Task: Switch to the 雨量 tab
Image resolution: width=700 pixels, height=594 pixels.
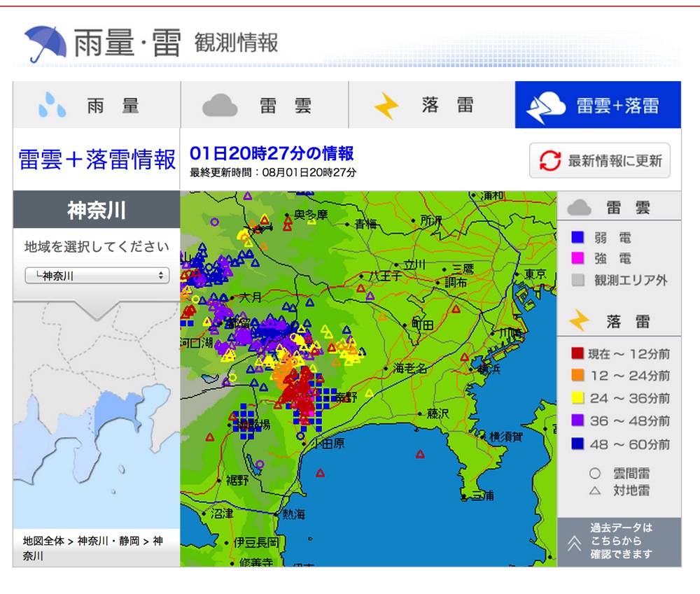Action: pyautogui.click(x=97, y=106)
